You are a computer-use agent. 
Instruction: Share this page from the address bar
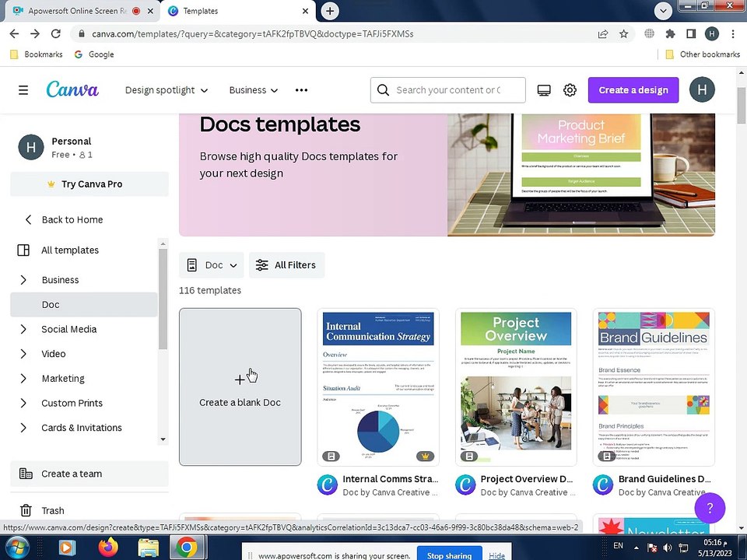point(602,33)
